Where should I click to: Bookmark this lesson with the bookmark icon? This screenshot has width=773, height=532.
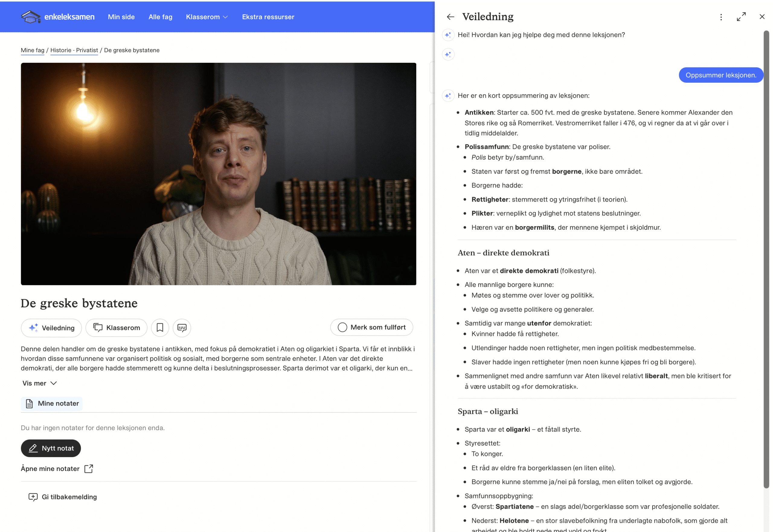[x=160, y=328]
